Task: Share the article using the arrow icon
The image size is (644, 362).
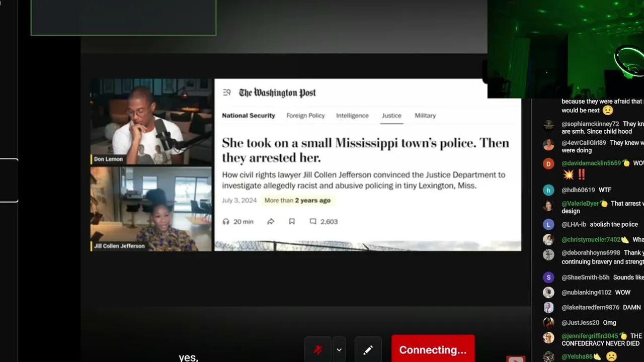Action: pyautogui.click(x=271, y=221)
